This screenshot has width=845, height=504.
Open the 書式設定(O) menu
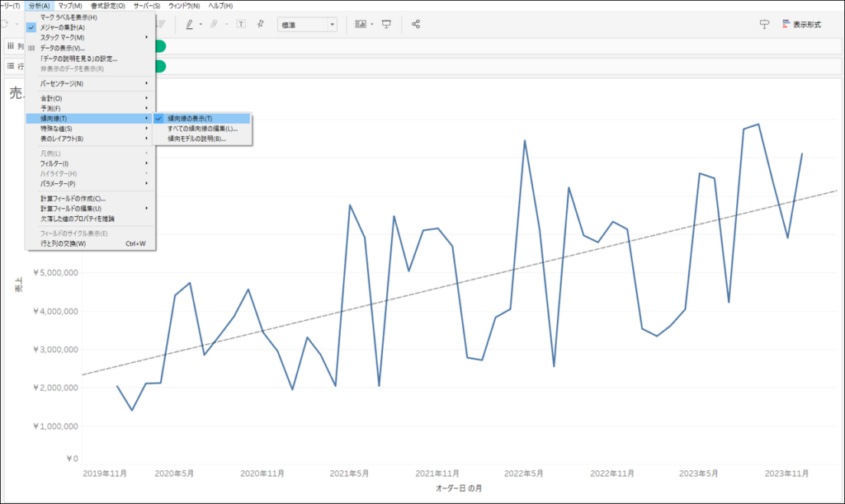click(x=108, y=6)
